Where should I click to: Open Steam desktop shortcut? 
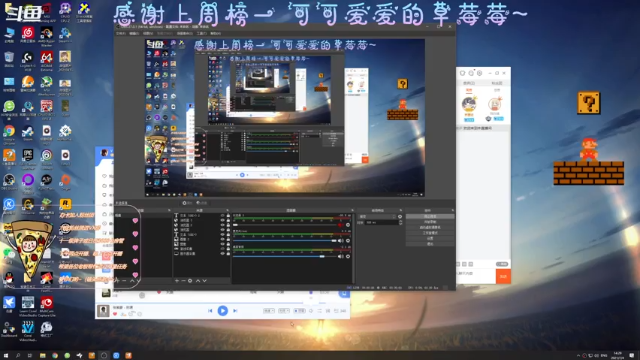pyautogui.click(x=28, y=133)
